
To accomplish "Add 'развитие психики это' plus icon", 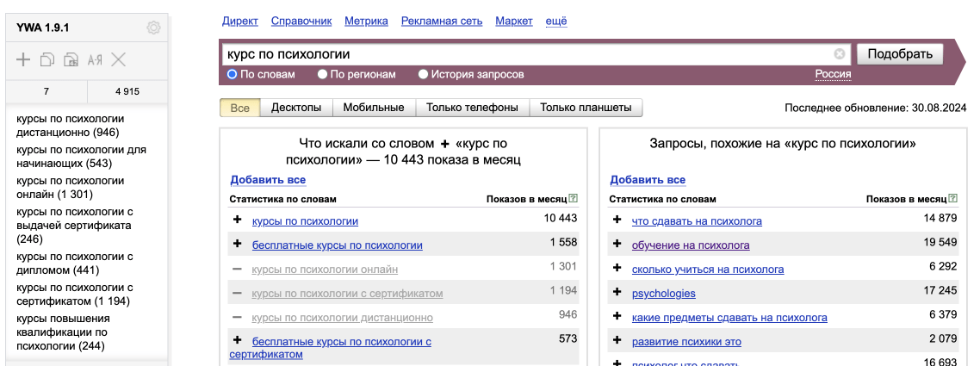I will tap(617, 341).
